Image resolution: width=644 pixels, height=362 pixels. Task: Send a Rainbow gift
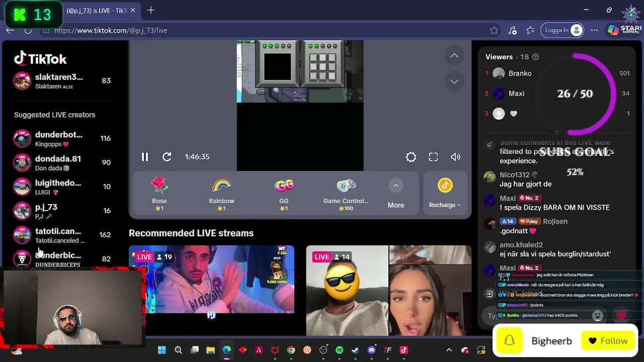pyautogui.click(x=221, y=194)
